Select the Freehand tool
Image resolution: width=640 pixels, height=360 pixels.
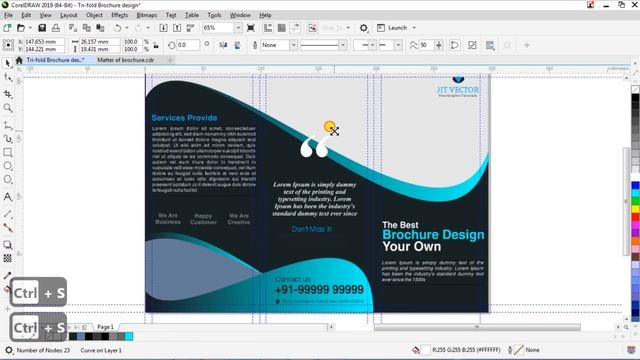[x=7, y=125]
